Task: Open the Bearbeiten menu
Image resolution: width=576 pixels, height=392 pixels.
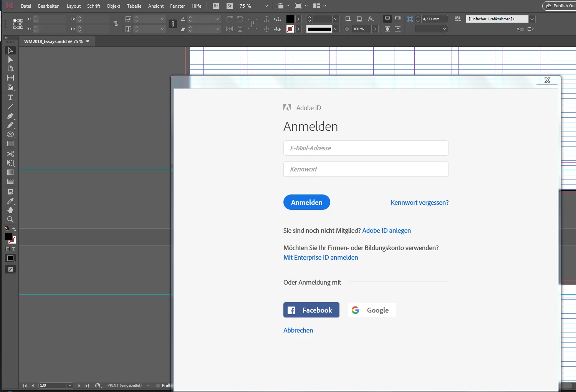Action: point(49,6)
